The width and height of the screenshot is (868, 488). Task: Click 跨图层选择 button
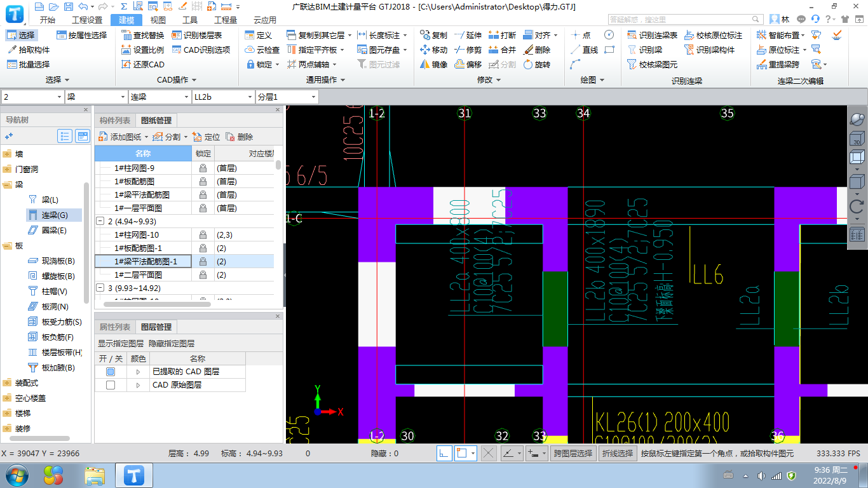click(573, 454)
